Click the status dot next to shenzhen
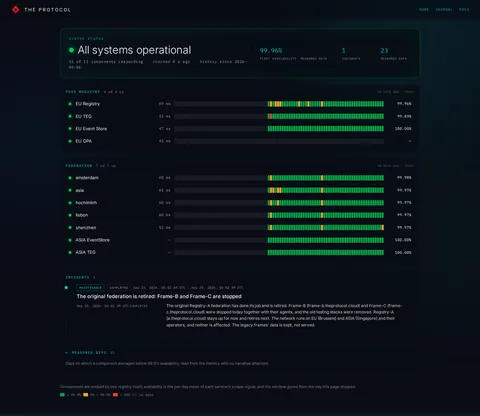The height and width of the screenshot is (416, 480). [70, 228]
